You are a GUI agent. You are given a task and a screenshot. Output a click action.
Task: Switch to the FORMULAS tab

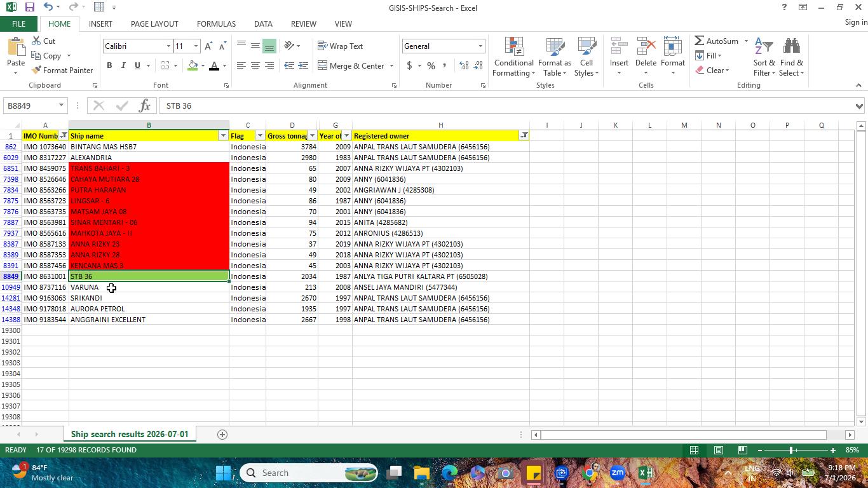point(216,24)
